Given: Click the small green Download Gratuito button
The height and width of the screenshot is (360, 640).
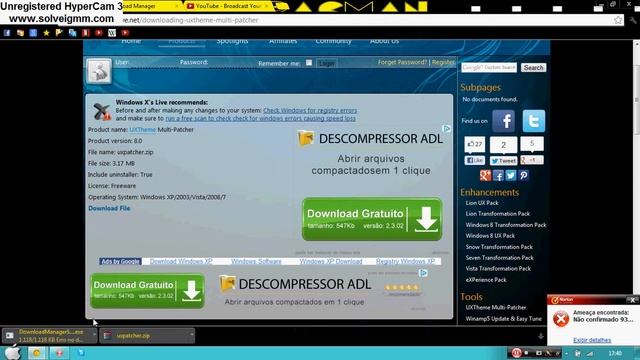Looking at the screenshot, I should coord(147,291).
